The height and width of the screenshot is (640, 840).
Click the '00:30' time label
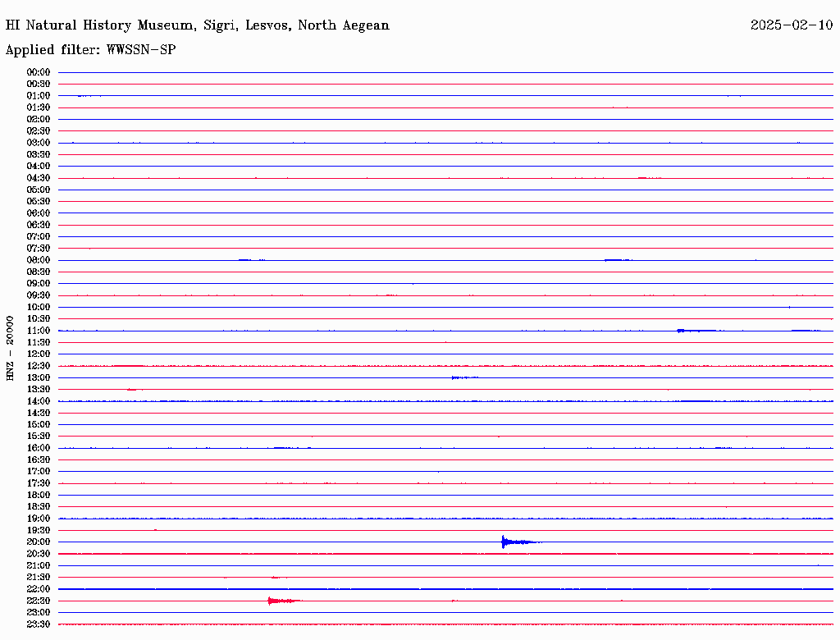click(39, 85)
